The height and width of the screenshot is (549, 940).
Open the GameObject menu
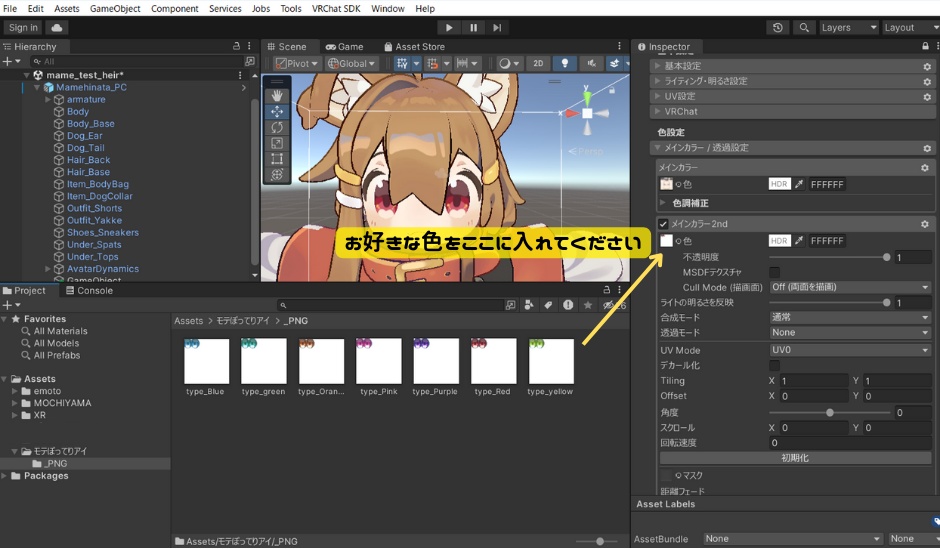115,8
